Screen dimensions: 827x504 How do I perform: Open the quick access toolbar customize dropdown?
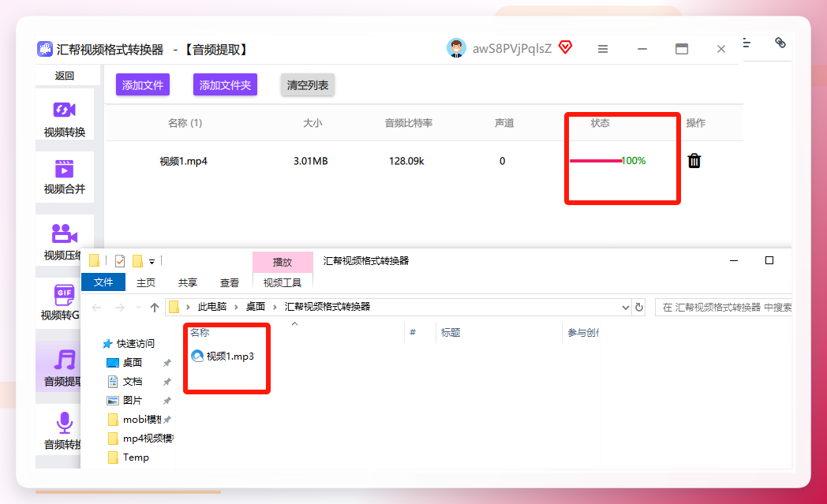(152, 262)
